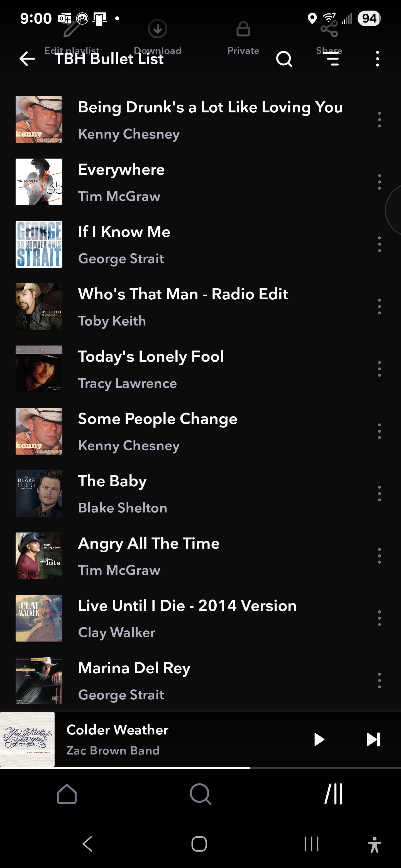This screenshot has width=401, height=868.
Task: Open the playlist overflow menu in header
Action: (x=377, y=59)
